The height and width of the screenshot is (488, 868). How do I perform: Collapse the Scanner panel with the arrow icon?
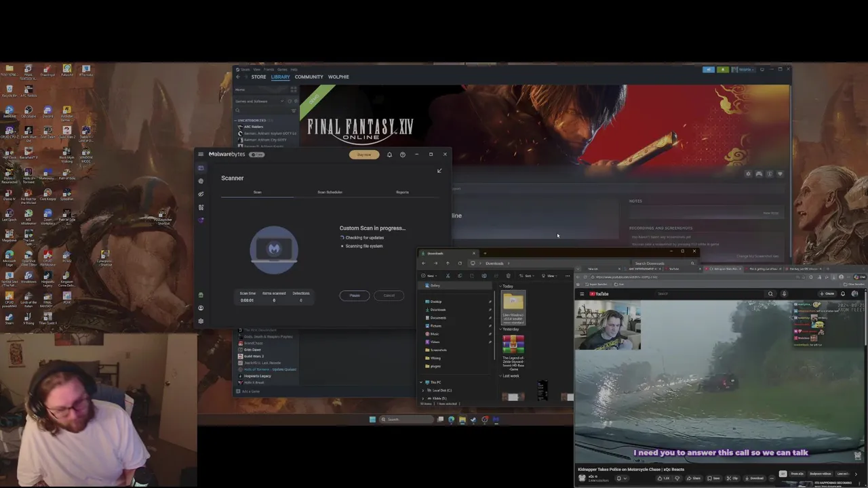point(439,171)
